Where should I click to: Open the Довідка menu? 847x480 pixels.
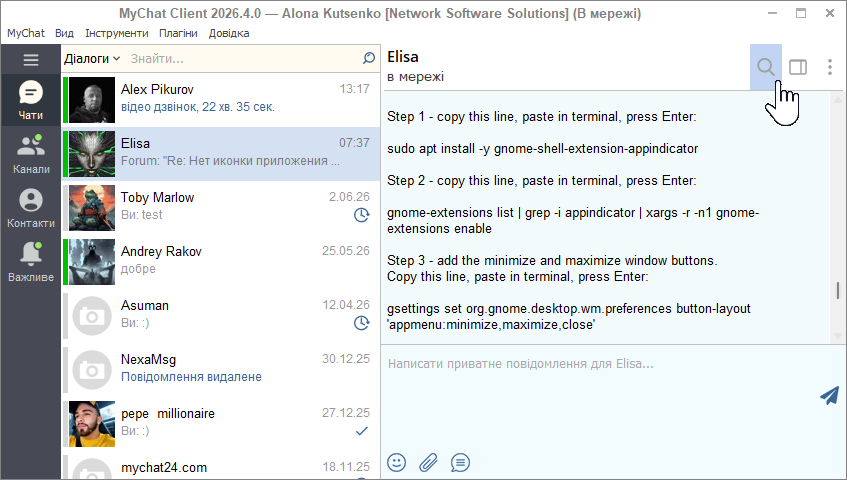[x=229, y=33]
